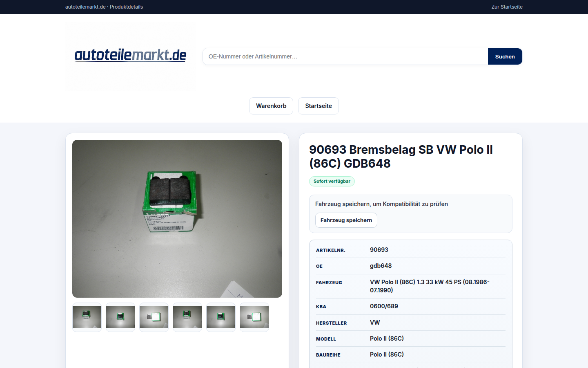Click the Produktdetails breadcrumb text
The image size is (588, 368).
click(126, 7)
